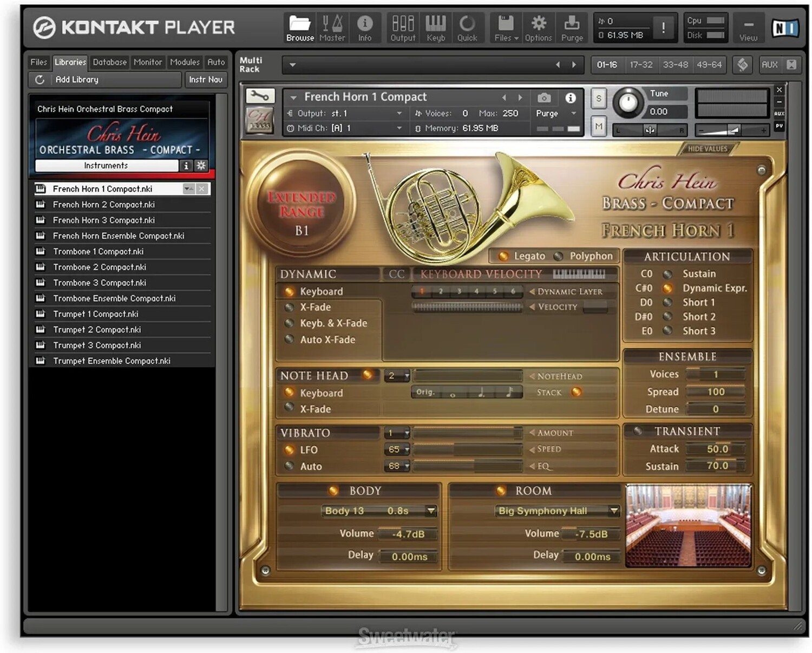Select the Sustain articulation
This screenshot has width=812, height=653.
tap(668, 274)
